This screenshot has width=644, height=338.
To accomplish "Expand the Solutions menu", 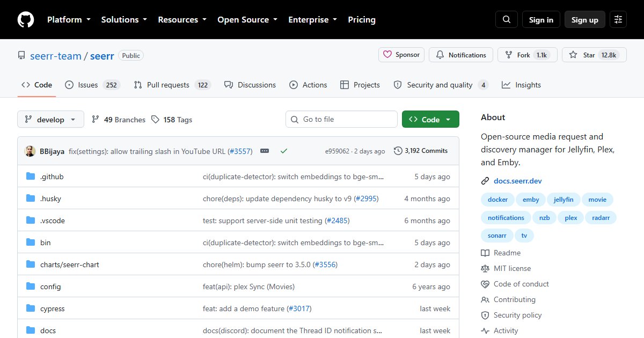I will pyautogui.click(x=124, y=20).
